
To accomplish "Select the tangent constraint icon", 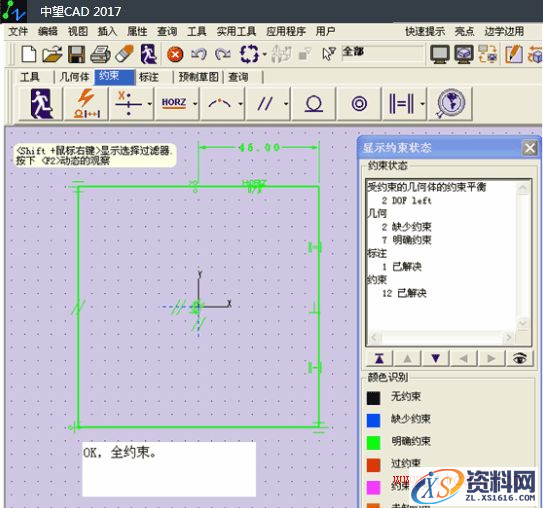I will 314,104.
